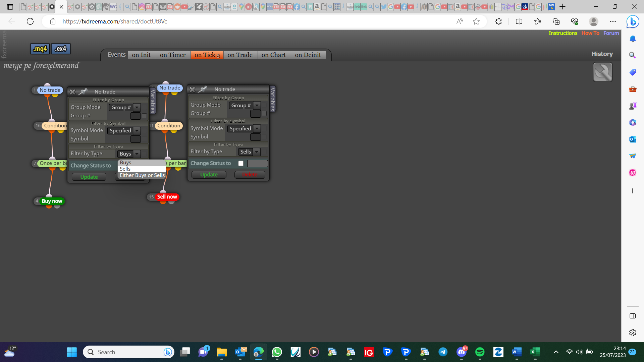Close the left No trade panel
Image resolution: width=644 pixels, height=362 pixels.
point(72,92)
